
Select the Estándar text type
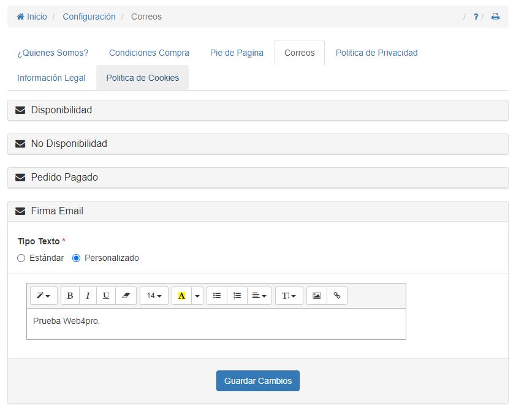tap(21, 258)
